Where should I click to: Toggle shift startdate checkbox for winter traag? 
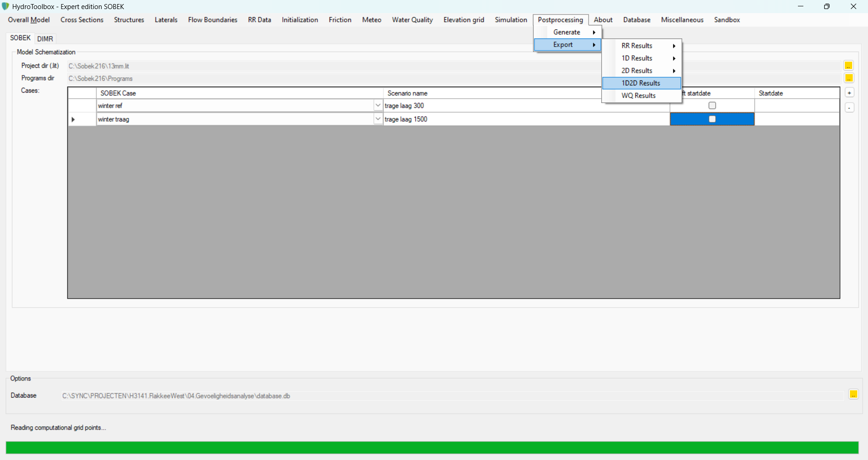point(712,119)
